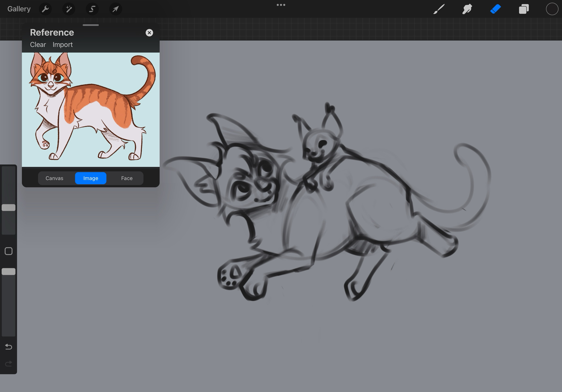Image resolution: width=562 pixels, height=392 pixels.
Task: Select the Smudge tool
Action: (x=467, y=9)
